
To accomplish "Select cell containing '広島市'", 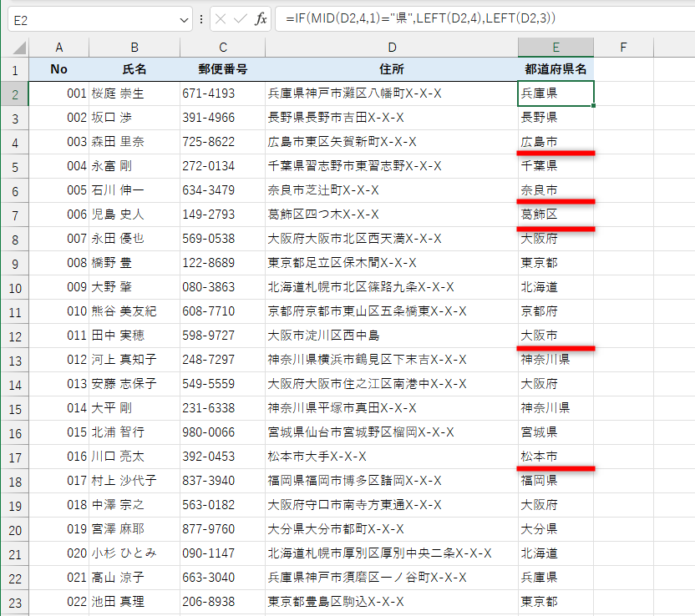I will (x=555, y=142).
